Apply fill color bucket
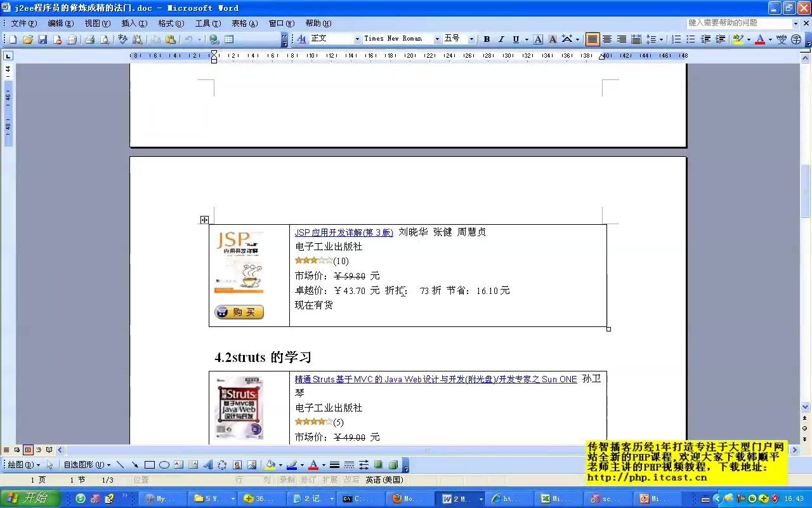The height and width of the screenshot is (508, 812). 270,465
